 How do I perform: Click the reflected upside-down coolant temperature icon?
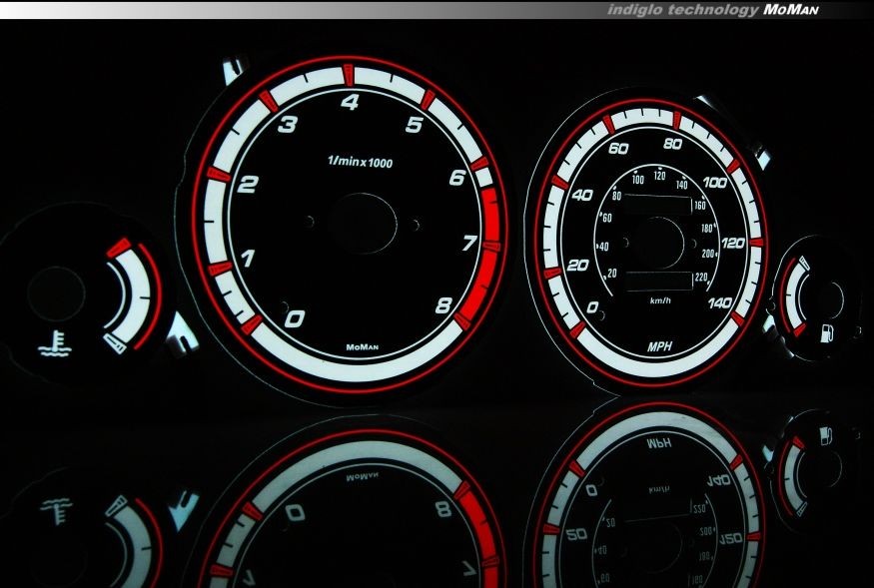click(54, 506)
